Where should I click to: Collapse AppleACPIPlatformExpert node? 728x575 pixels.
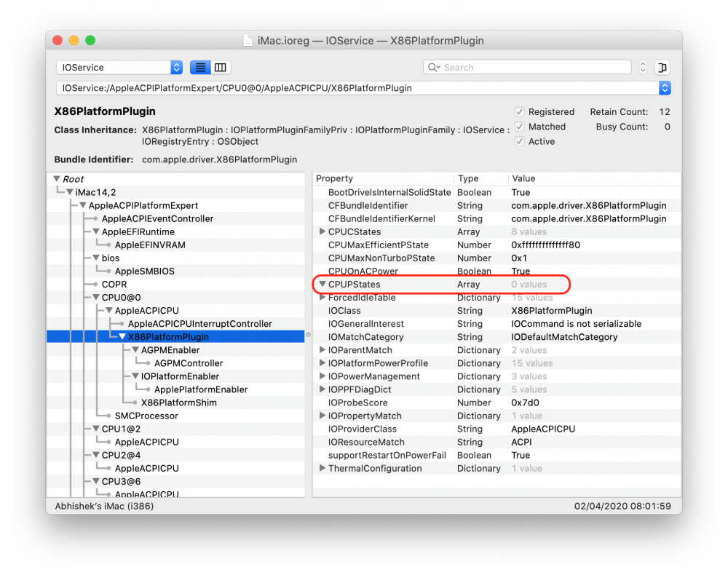(83, 205)
